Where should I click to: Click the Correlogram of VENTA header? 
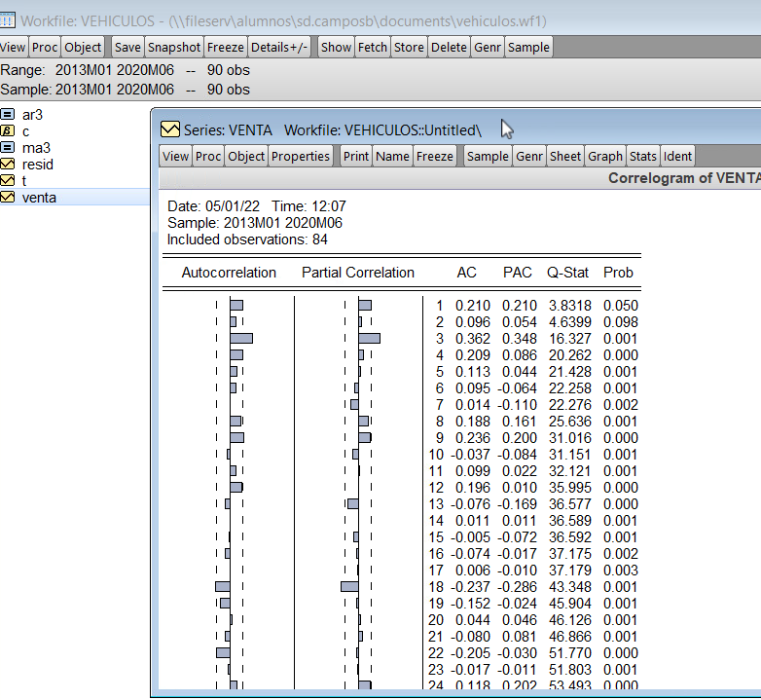pos(684,178)
